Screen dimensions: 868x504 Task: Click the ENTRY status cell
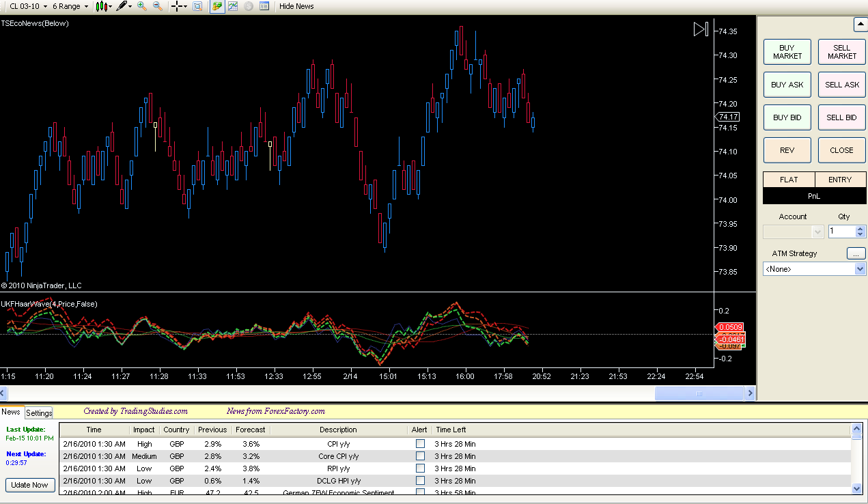coord(840,180)
